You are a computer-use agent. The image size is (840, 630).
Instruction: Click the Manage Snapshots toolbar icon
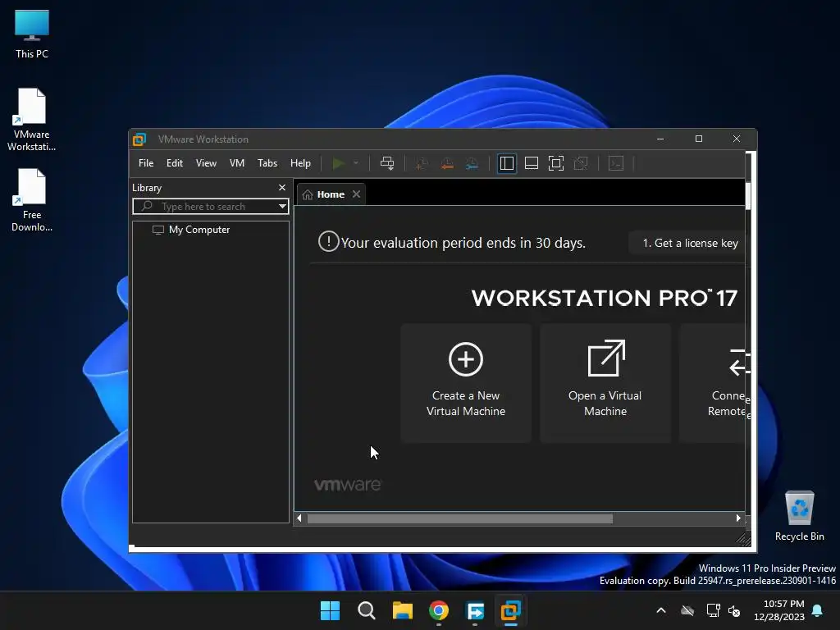point(472,163)
